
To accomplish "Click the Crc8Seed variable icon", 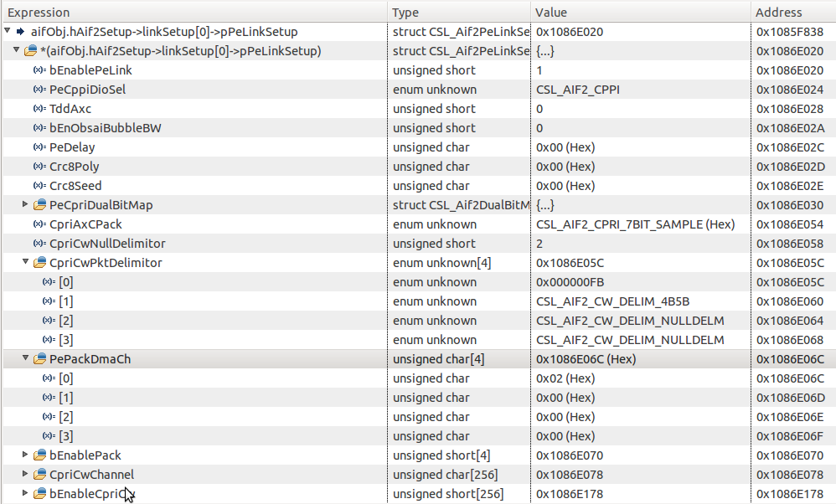I will pyautogui.click(x=39, y=186).
